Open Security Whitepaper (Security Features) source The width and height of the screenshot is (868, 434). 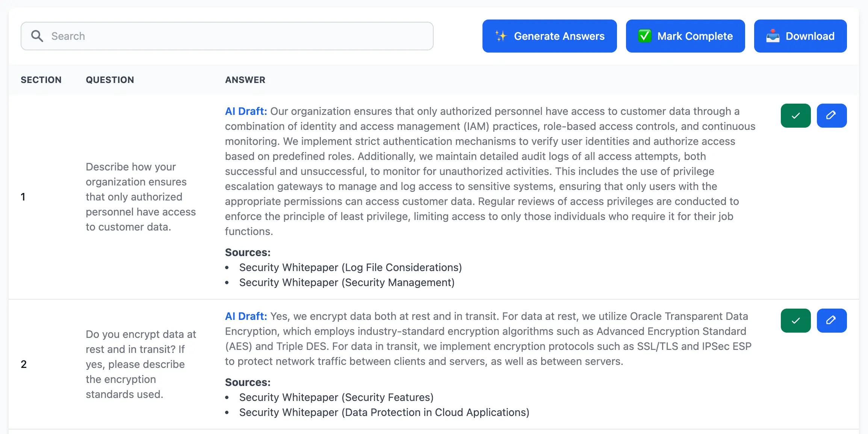(x=336, y=397)
